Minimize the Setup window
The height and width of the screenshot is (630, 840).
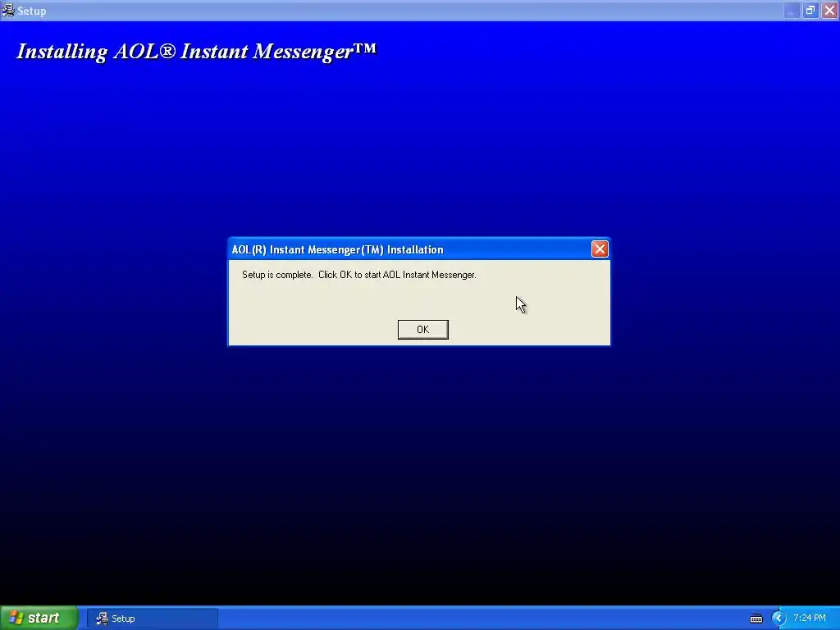pos(792,10)
